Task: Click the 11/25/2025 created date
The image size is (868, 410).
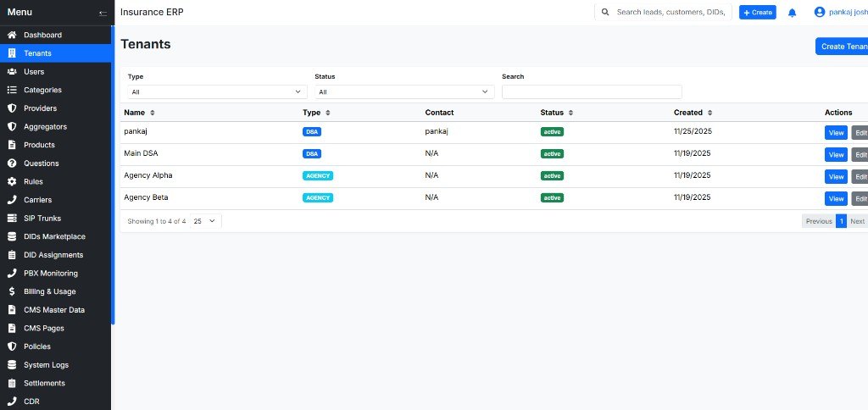Action: point(692,131)
